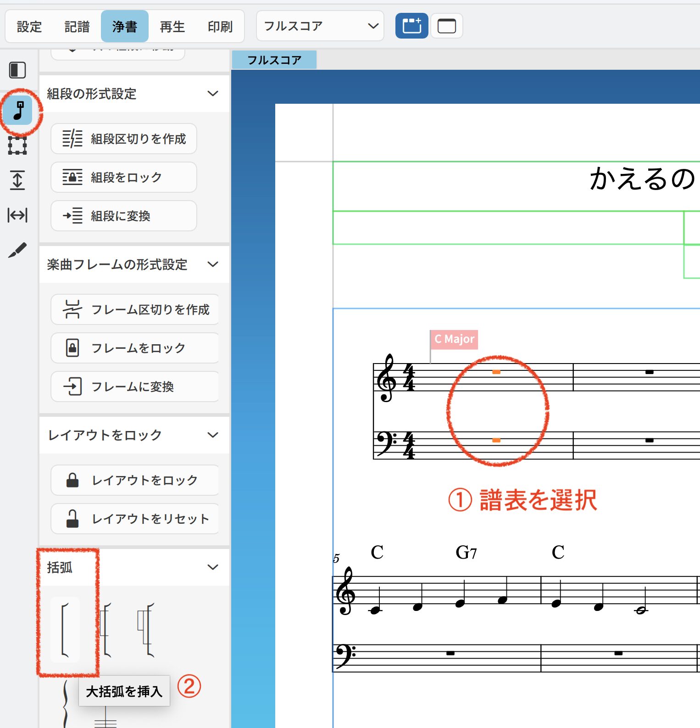Click the bracket (大括弧) insert icon
The width and height of the screenshot is (700, 728).
coord(65,630)
